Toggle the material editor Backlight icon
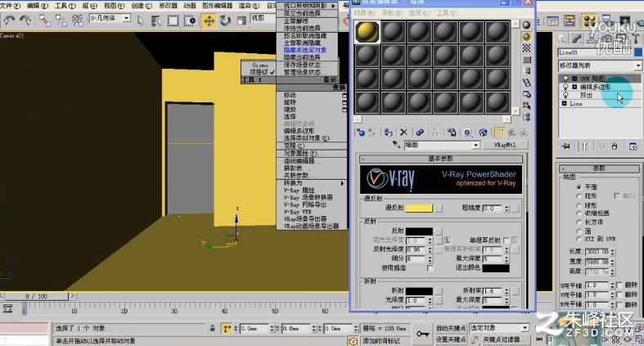Screen dimensions: 644x346 point(526,37)
